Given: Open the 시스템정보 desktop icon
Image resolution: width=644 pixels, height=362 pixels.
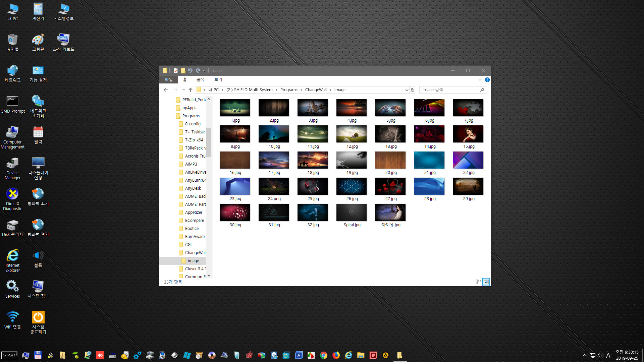Looking at the screenshot, I should (x=64, y=12).
